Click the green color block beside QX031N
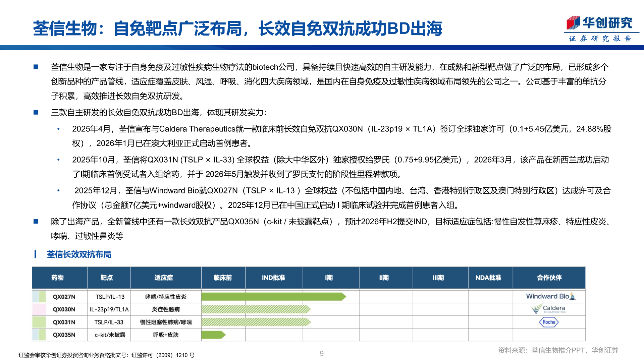Screen dimensions: 644x362 tap(39, 322)
